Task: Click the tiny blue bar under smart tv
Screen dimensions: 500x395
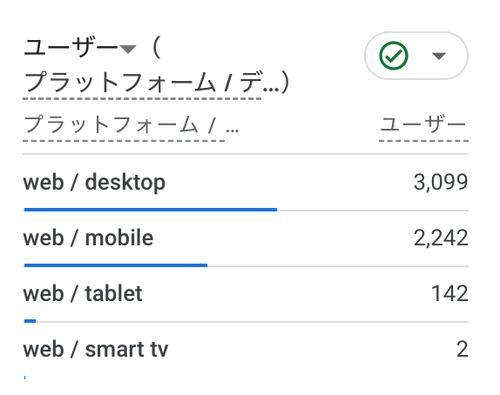Action: click(x=25, y=377)
